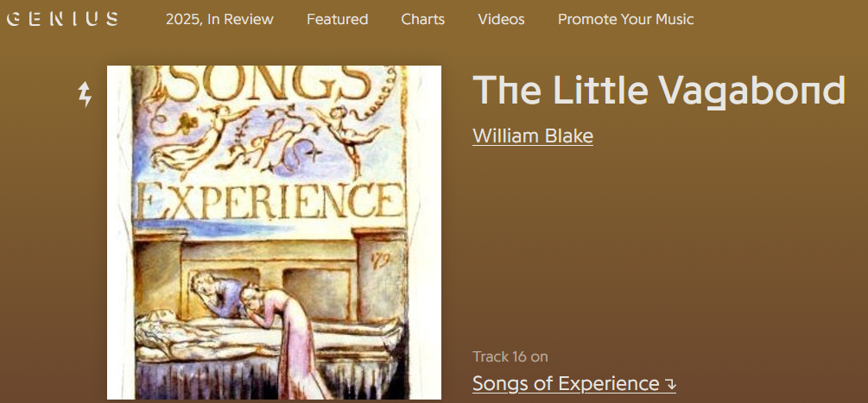Click the Songs of Experience cover art
868x403 pixels.
[x=274, y=232]
